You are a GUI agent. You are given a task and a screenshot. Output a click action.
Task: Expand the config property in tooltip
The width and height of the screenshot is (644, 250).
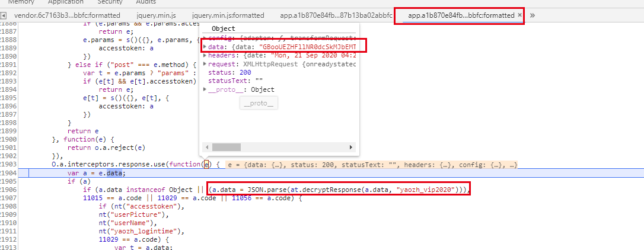point(205,38)
